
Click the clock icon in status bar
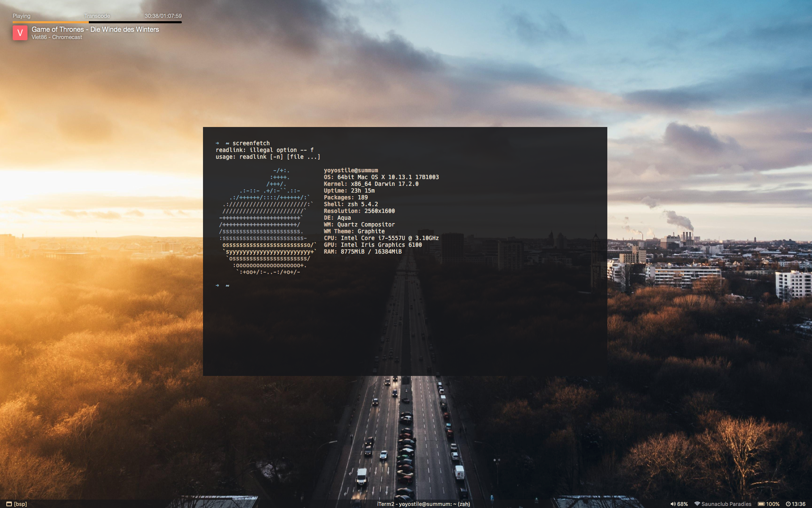pos(788,504)
